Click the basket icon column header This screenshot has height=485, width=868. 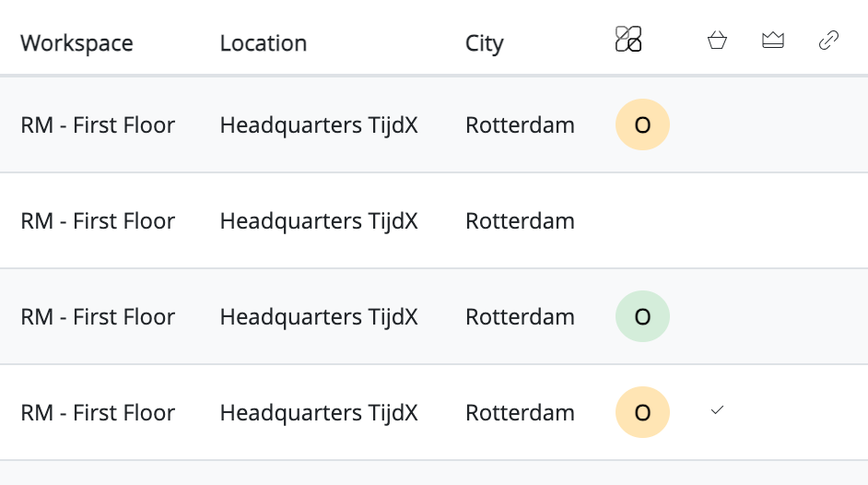(x=717, y=40)
